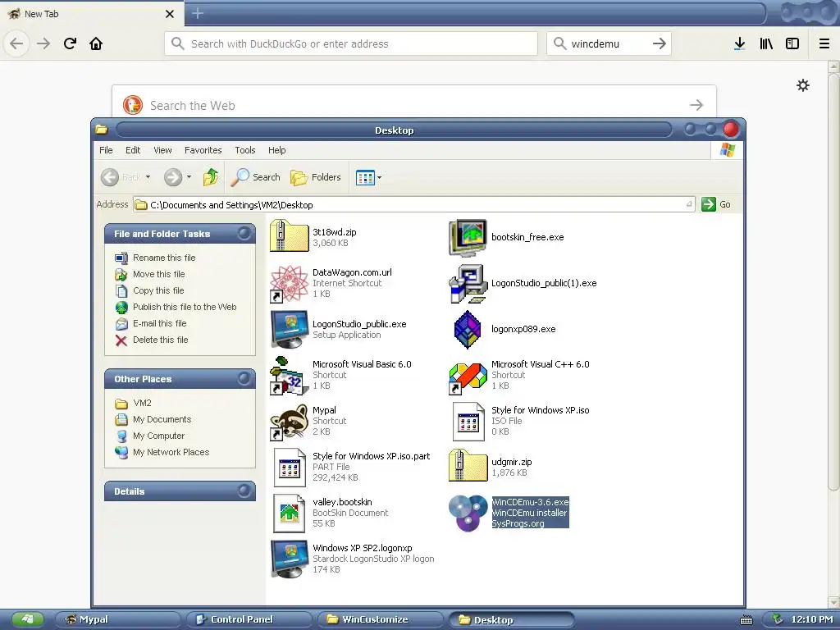This screenshot has width=840, height=630.
Task: Collapse the File and Folder Tasks panel
Action: tap(244, 234)
